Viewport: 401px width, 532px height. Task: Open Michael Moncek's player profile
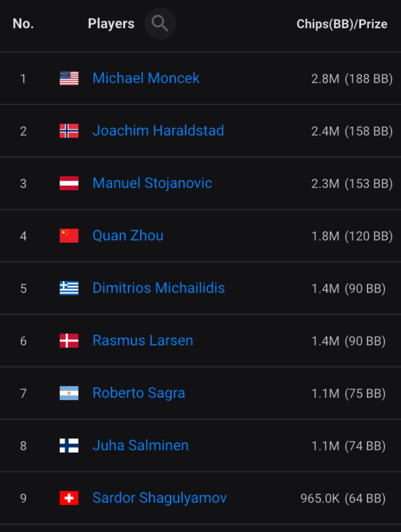pos(146,78)
